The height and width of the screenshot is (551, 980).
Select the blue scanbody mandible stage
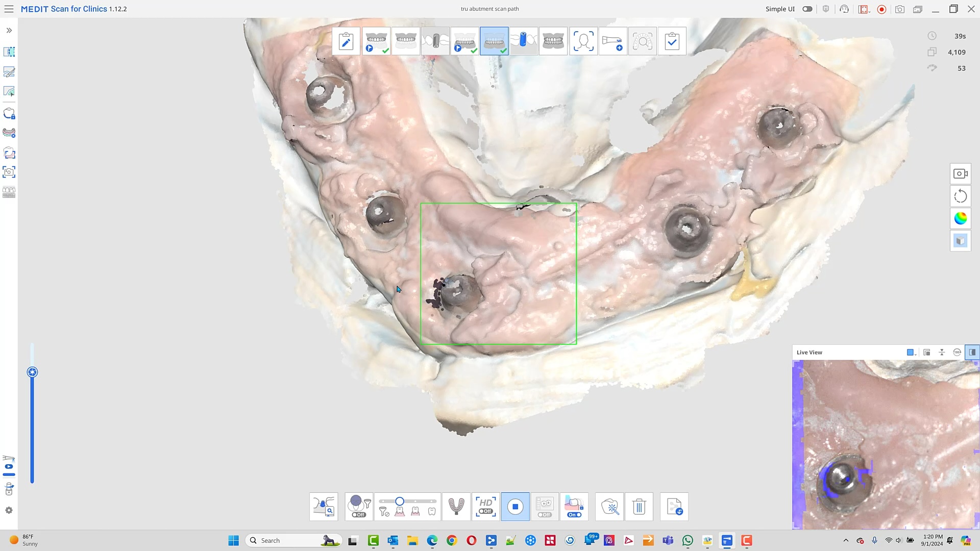click(524, 41)
